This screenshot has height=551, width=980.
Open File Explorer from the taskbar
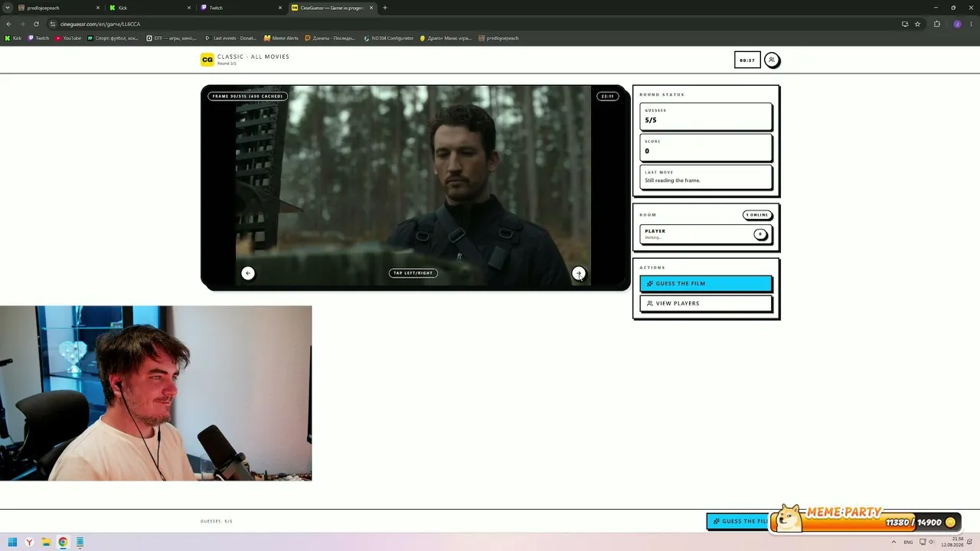pos(46,543)
